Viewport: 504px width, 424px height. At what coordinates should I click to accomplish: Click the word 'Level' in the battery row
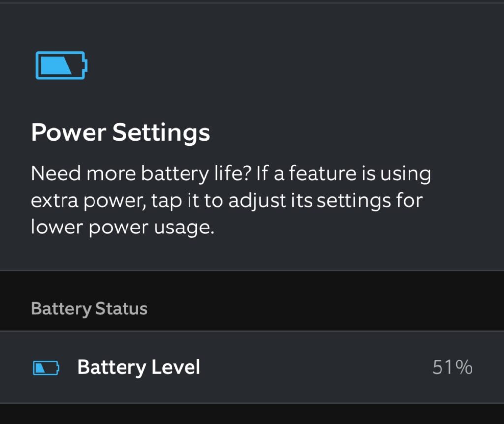pyautogui.click(x=175, y=367)
